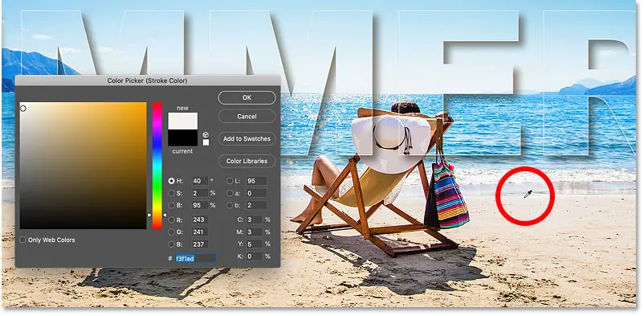Click the Add to Swatches button

click(x=247, y=138)
